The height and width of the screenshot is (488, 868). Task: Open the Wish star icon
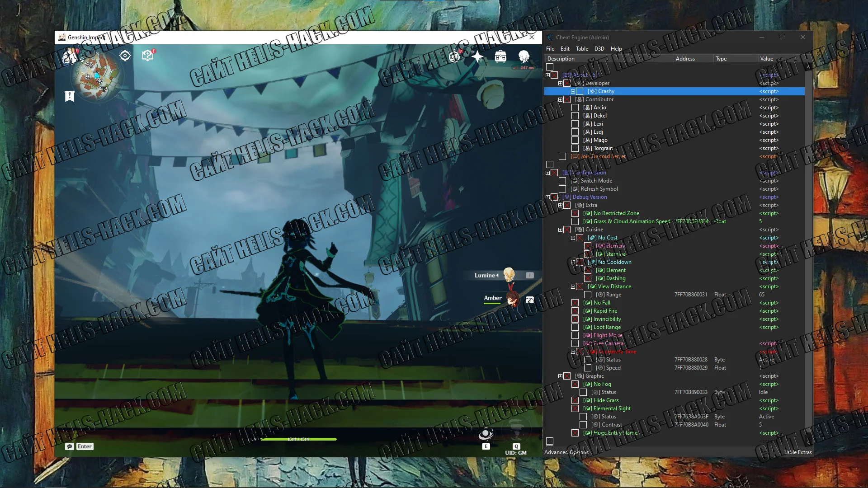pos(477,56)
